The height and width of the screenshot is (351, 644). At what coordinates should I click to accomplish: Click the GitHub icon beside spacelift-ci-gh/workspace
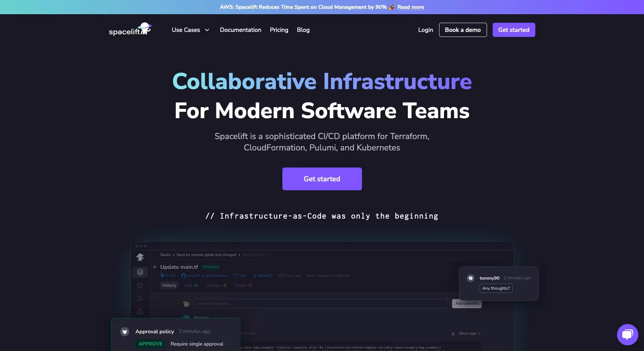point(184,275)
